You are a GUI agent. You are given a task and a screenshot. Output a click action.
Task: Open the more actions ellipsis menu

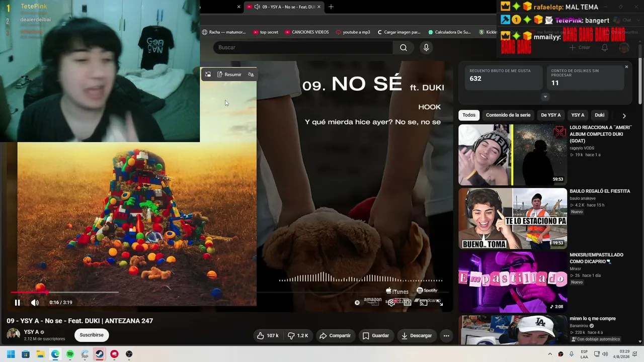point(446,335)
